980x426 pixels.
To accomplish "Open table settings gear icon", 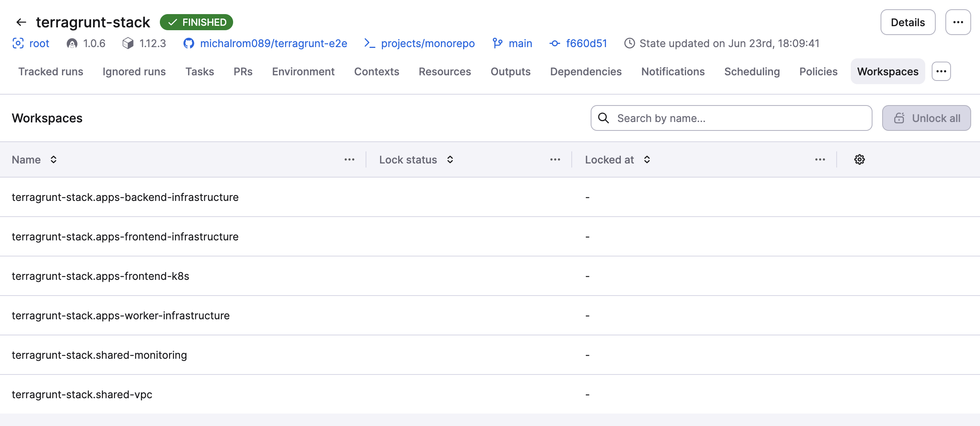I will click(x=860, y=160).
